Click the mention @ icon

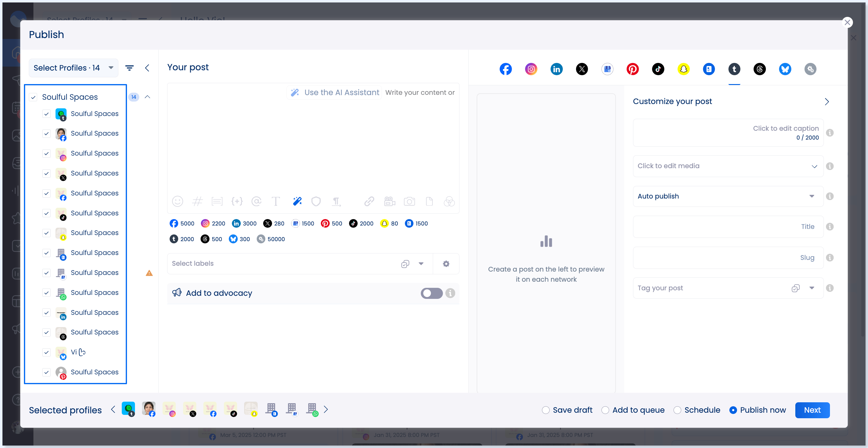point(256,201)
